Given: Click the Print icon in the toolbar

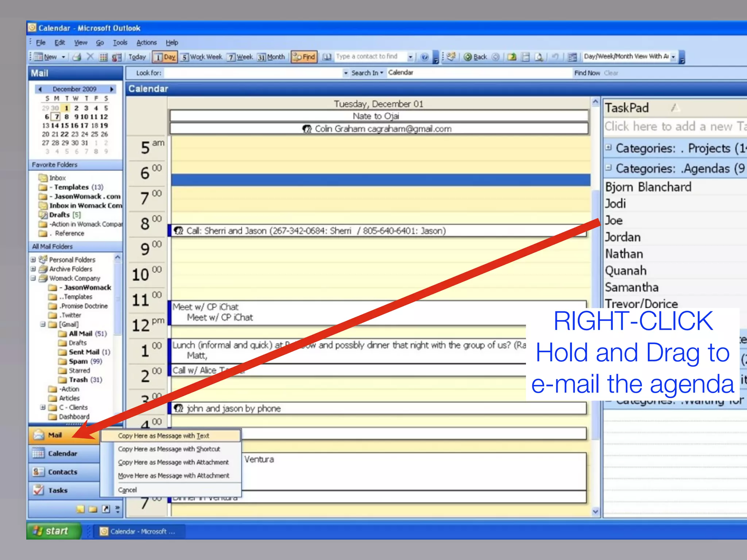Looking at the screenshot, I should point(77,57).
